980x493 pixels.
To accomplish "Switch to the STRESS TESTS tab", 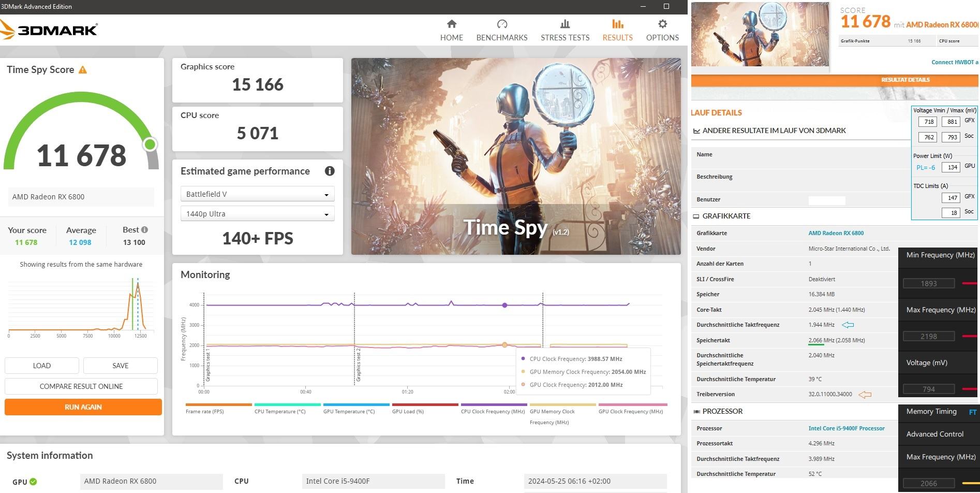I will 565,31.
